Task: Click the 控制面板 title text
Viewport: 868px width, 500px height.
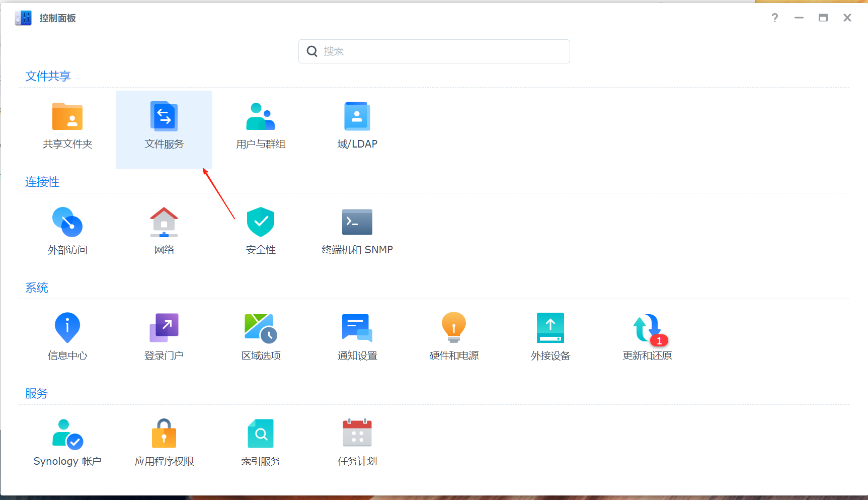Action: pyautogui.click(x=57, y=18)
